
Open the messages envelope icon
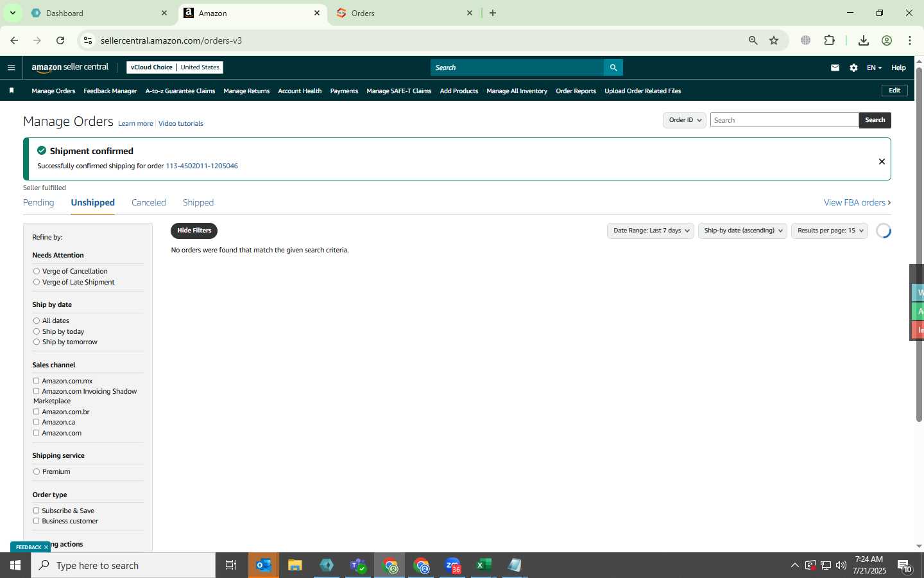[x=835, y=67]
